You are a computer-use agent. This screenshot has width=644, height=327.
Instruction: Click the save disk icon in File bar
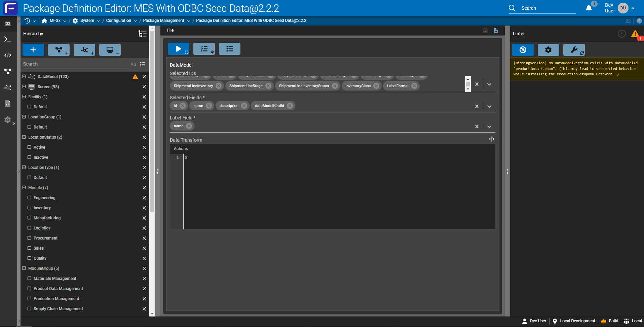[x=485, y=31]
